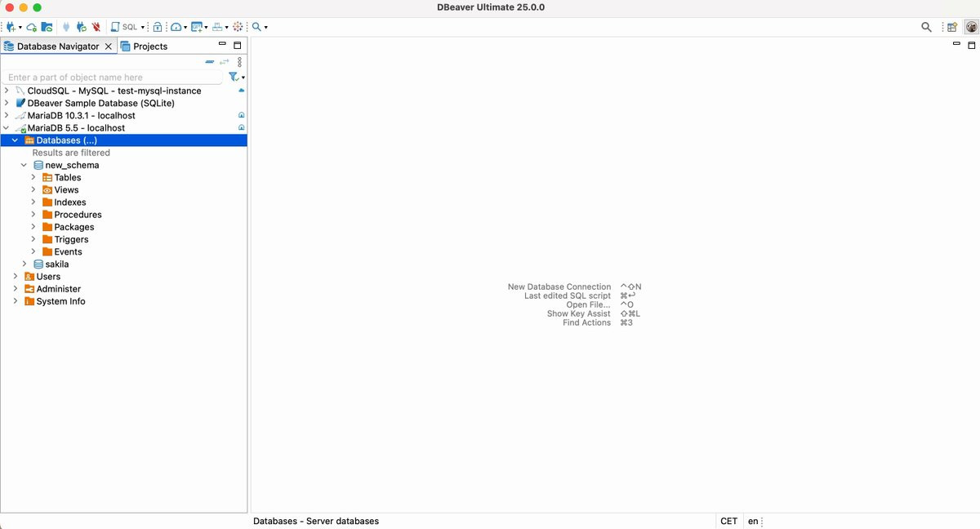The image size is (980, 529).
Task: Click the DBeaver Sample Database (SQLite) label
Action: (x=101, y=103)
